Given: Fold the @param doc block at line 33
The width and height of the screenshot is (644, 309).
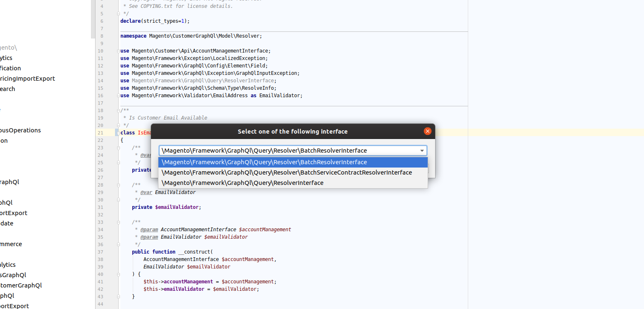Looking at the screenshot, I should point(118,222).
